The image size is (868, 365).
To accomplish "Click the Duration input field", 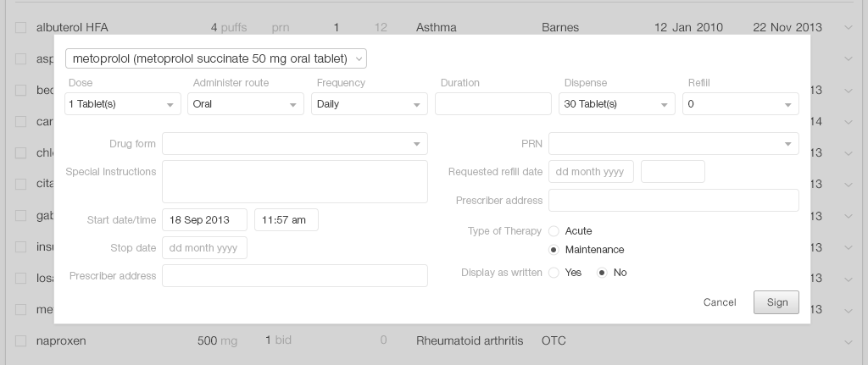I will tap(492, 103).
